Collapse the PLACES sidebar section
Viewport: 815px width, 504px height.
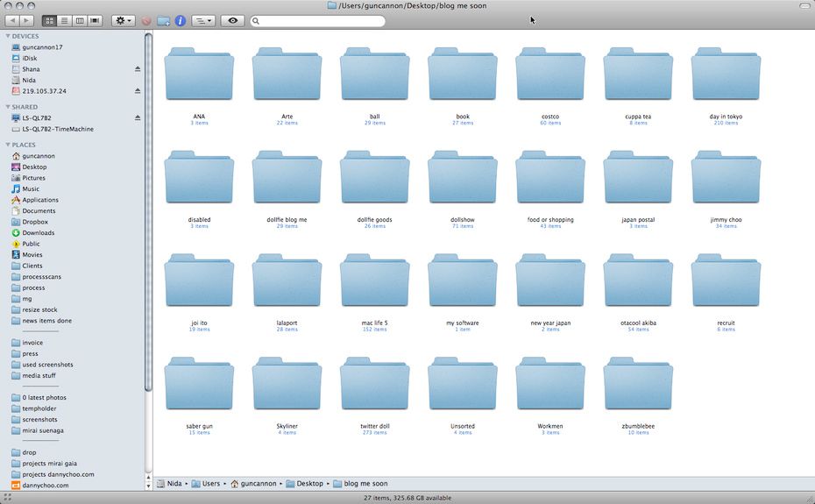pos(7,145)
